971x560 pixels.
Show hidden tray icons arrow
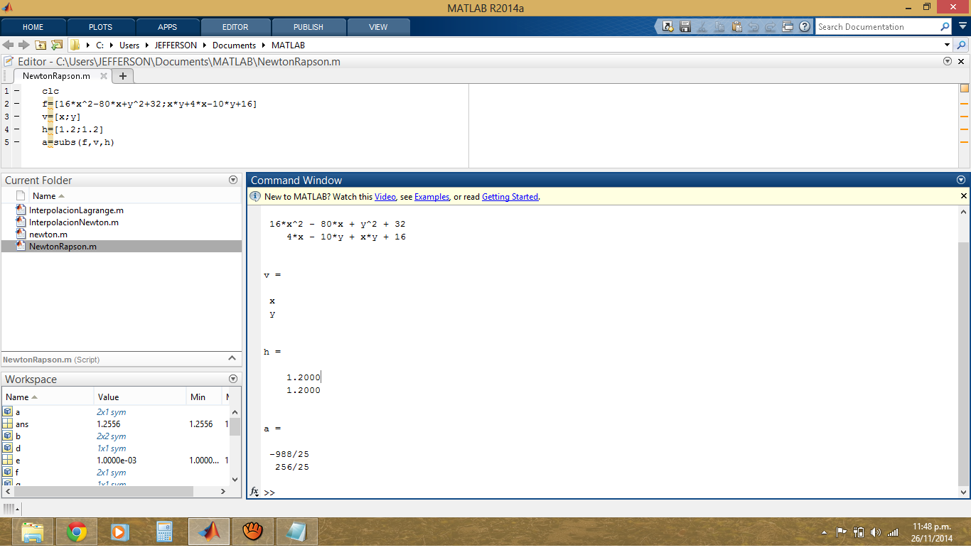tap(825, 532)
